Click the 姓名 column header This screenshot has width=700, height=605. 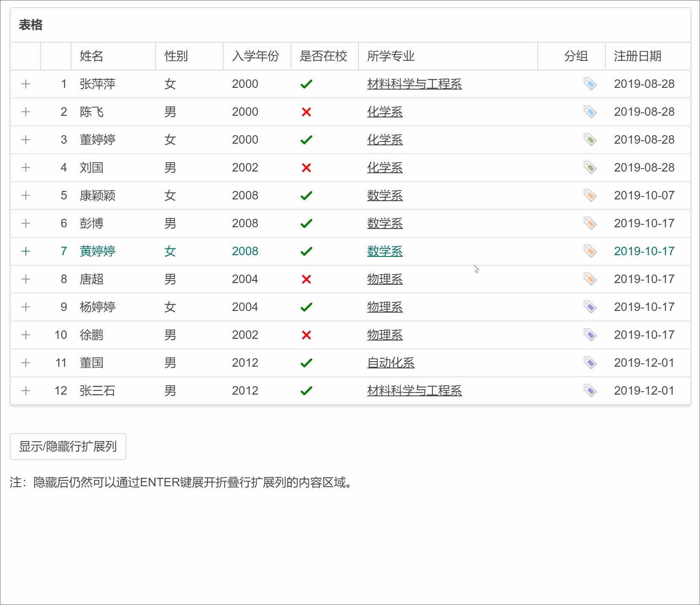click(x=113, y=56)
